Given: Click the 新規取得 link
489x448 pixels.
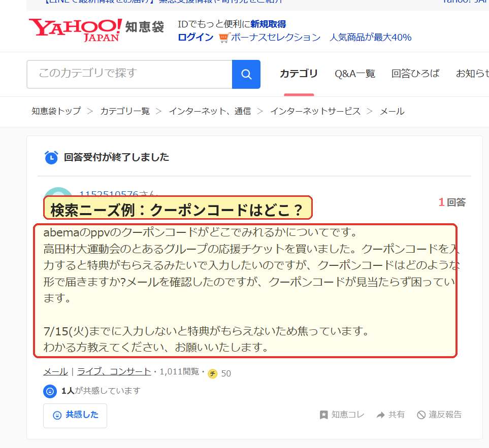Looking at the screenshot, I should 268,24.
